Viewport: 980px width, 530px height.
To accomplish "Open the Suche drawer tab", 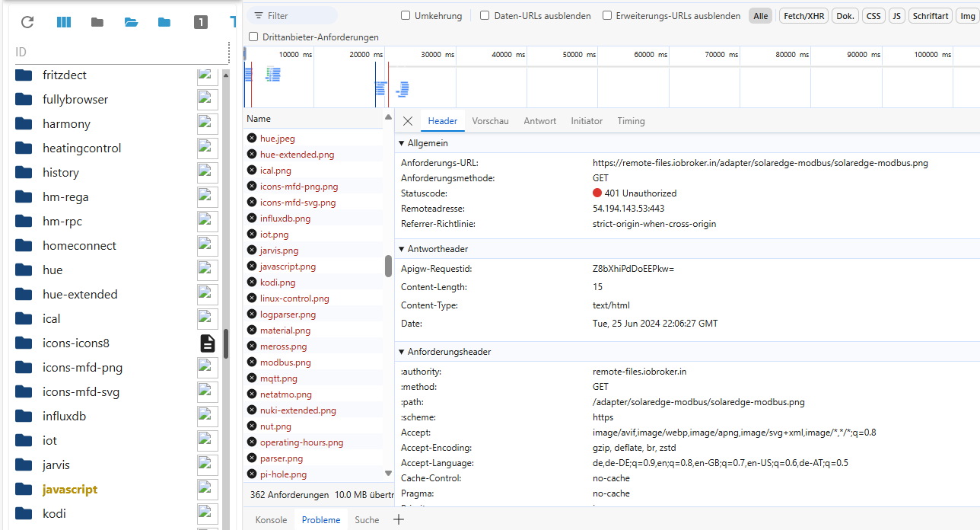I will (367, 520).
